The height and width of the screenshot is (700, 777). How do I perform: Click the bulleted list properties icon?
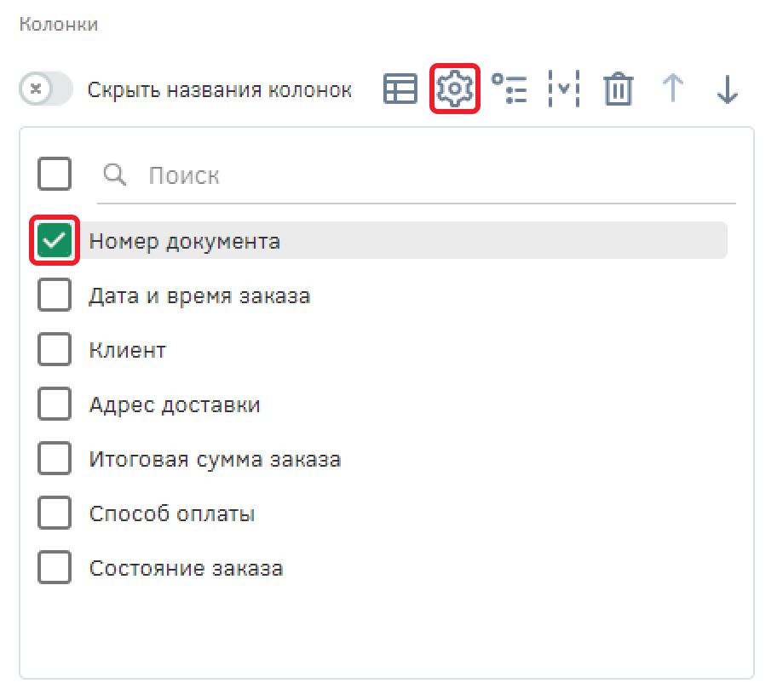[509, 89]
